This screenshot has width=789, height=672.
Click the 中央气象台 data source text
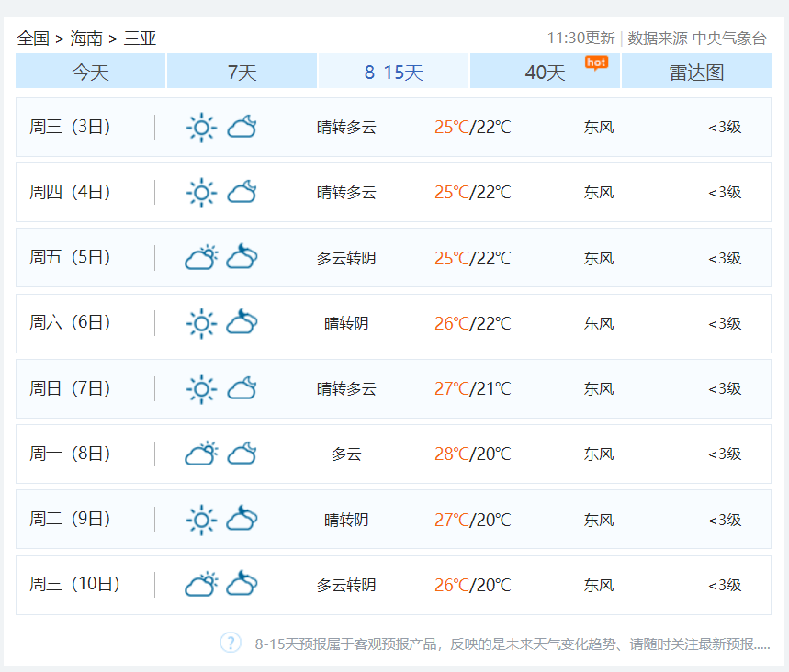coord(729,39)
